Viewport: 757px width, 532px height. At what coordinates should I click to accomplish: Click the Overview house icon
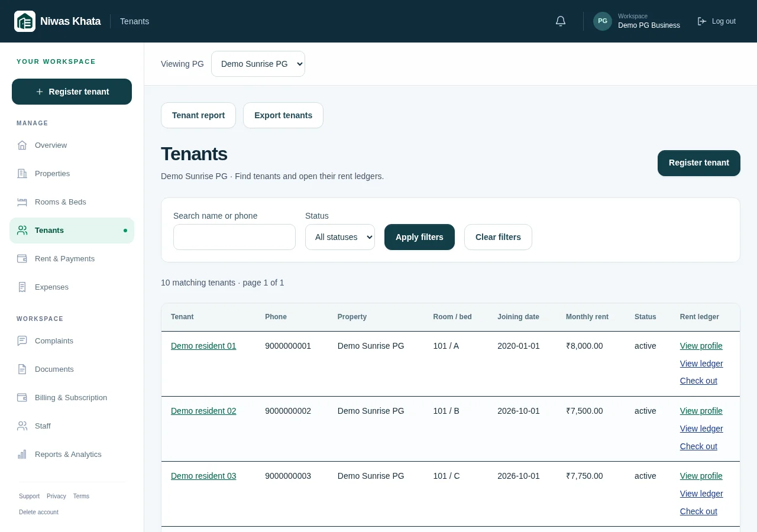[x=22, y=145]
